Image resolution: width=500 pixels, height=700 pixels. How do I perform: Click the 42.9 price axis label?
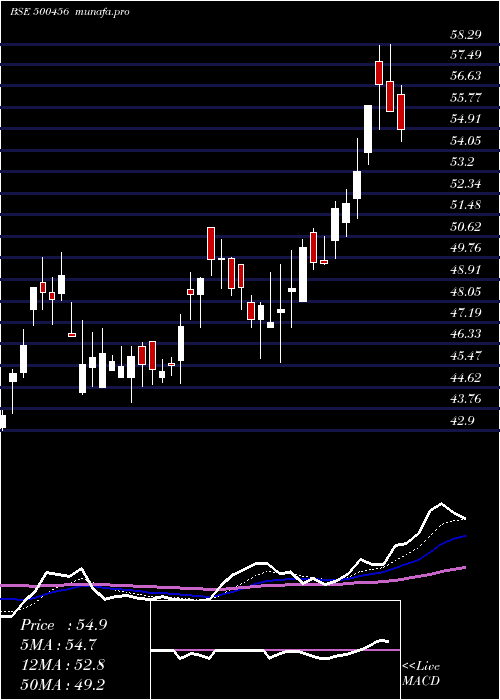462,421
